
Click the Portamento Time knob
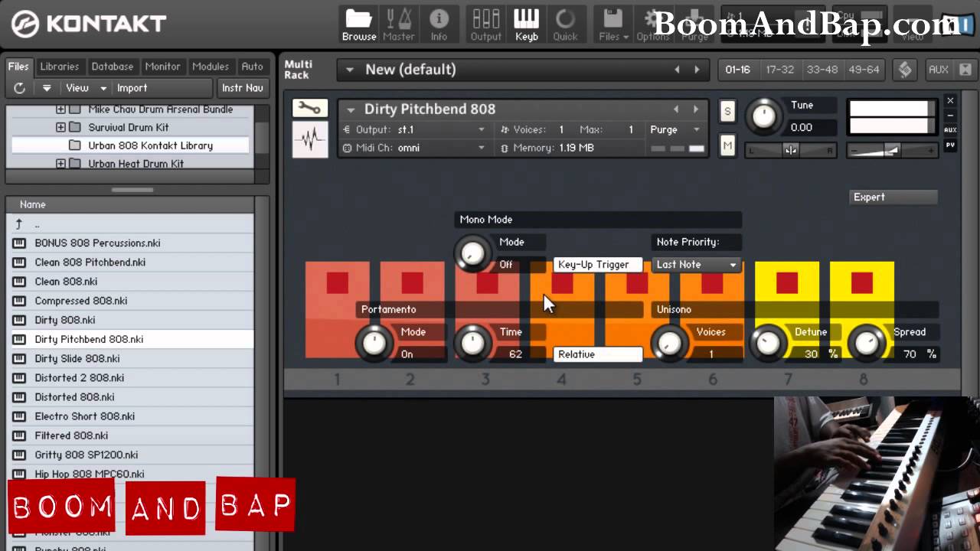[x=472, y=343]
